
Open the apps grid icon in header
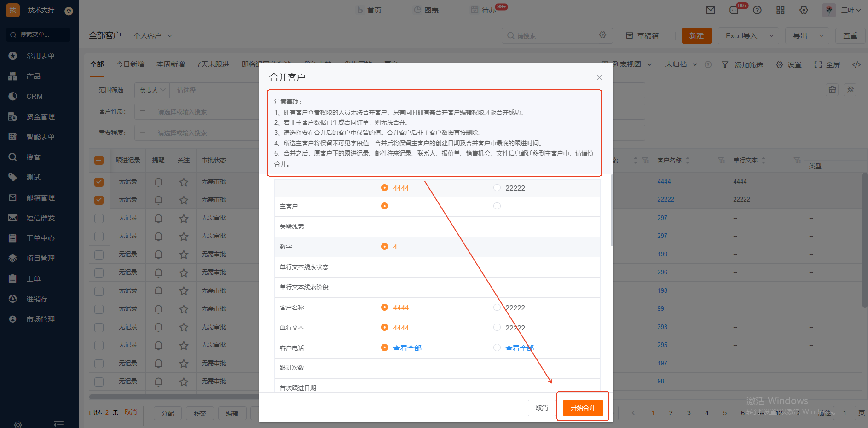(x=781, y=10)
